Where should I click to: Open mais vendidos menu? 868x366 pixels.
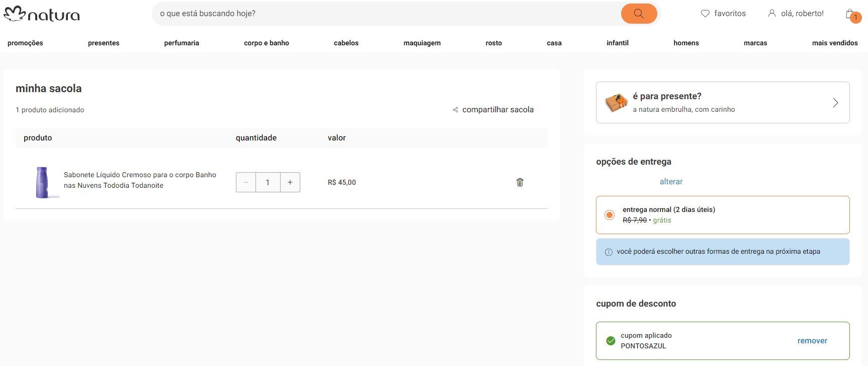tap(835, 43)
